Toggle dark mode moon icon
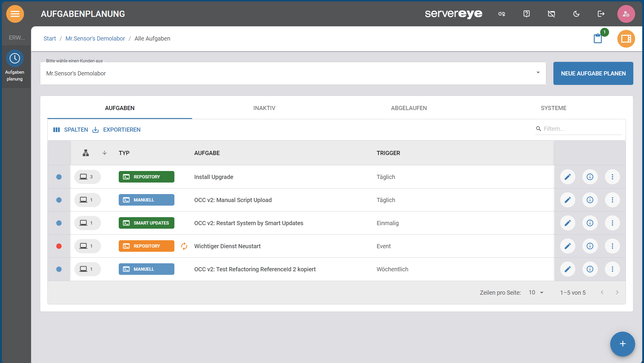644x363 pixels. (x=576, y=14)
